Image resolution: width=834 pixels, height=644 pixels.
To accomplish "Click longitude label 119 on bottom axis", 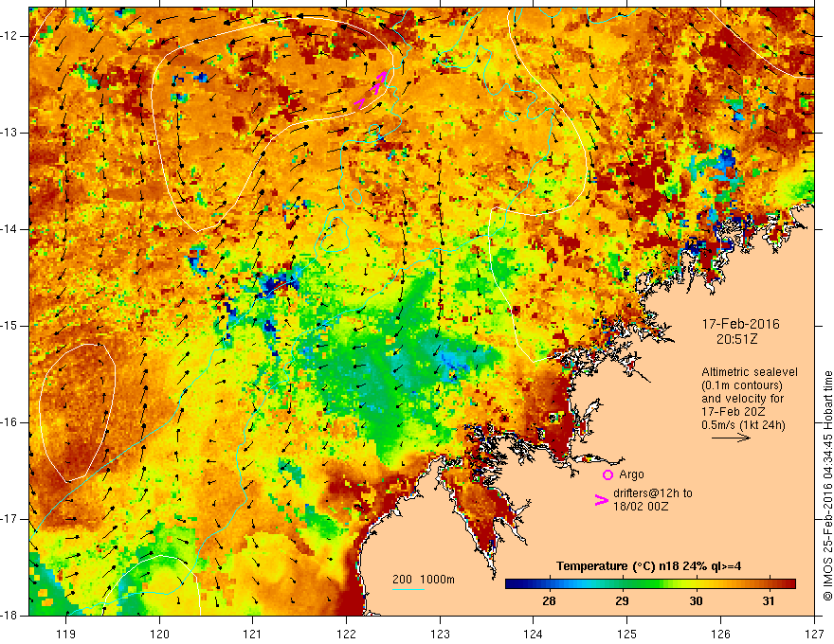I will coord(66,634).
